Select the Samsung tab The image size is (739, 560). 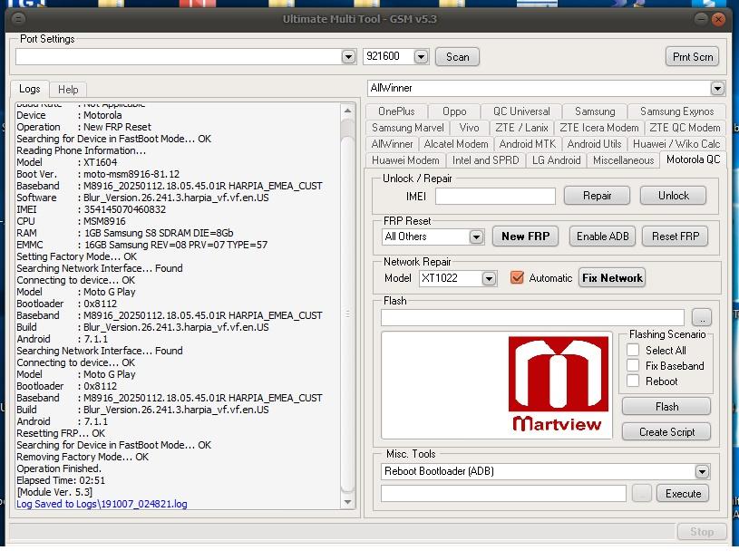point(595,111)
